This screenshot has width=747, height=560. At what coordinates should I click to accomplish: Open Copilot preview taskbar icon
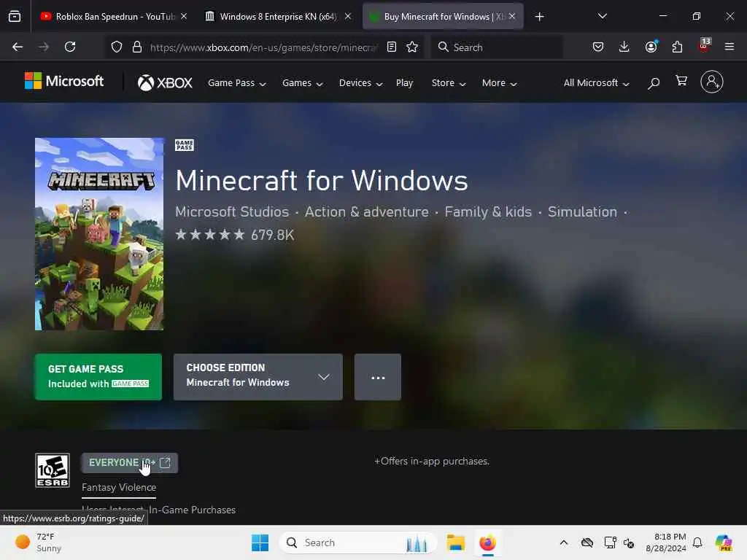724,542
